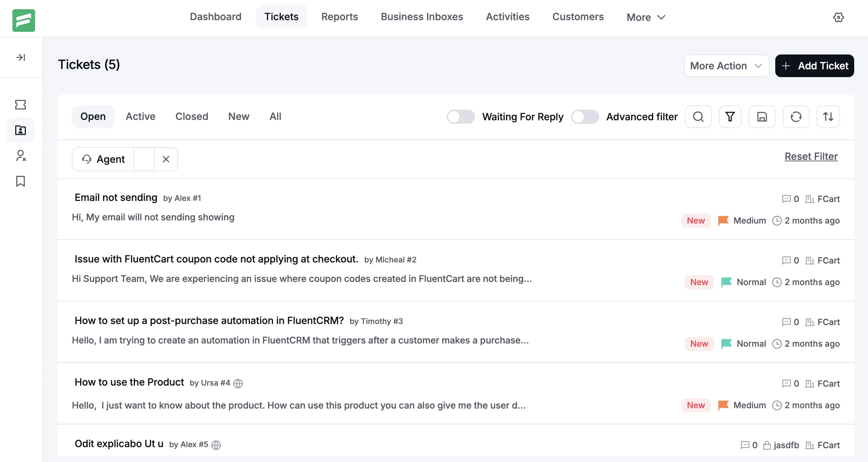Viewport: 868px width, 462px height.
Task: Click the sort order arrows icon
Action: tap(828, 117)
